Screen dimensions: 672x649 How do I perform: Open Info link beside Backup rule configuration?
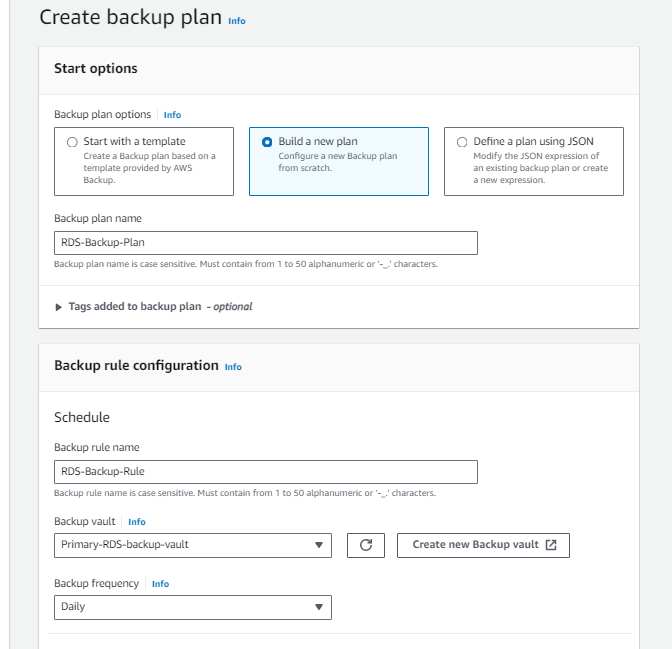click(x=233, y=367)
